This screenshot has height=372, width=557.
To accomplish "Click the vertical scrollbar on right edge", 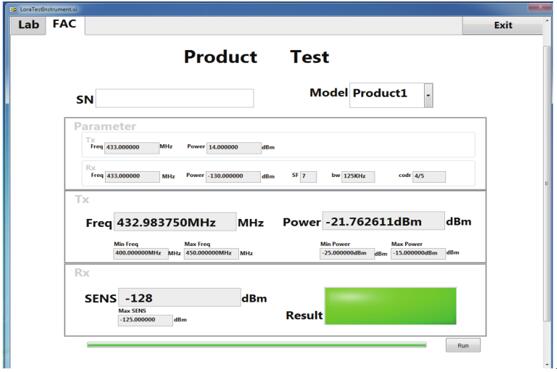I will pos(547,183).
